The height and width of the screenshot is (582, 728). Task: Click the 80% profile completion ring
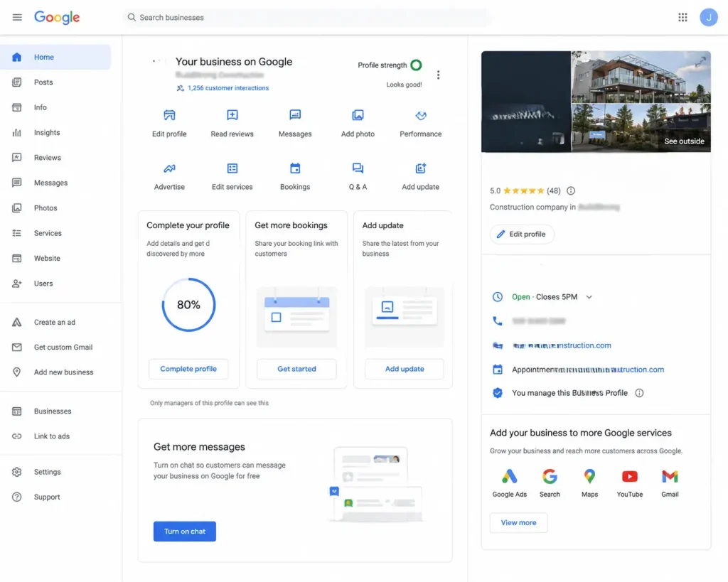click(188, 305)
